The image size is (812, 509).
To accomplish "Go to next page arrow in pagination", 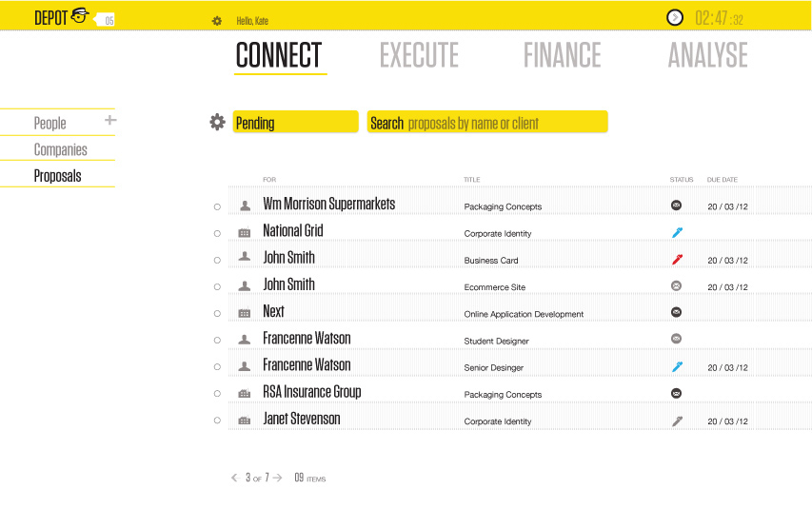I will pos(278,478).
